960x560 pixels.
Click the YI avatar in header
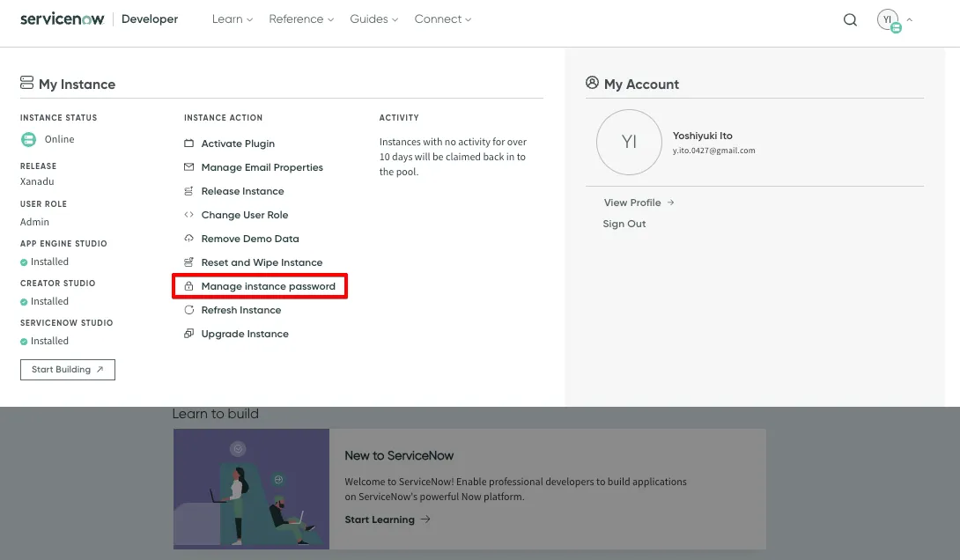point(889,20)
